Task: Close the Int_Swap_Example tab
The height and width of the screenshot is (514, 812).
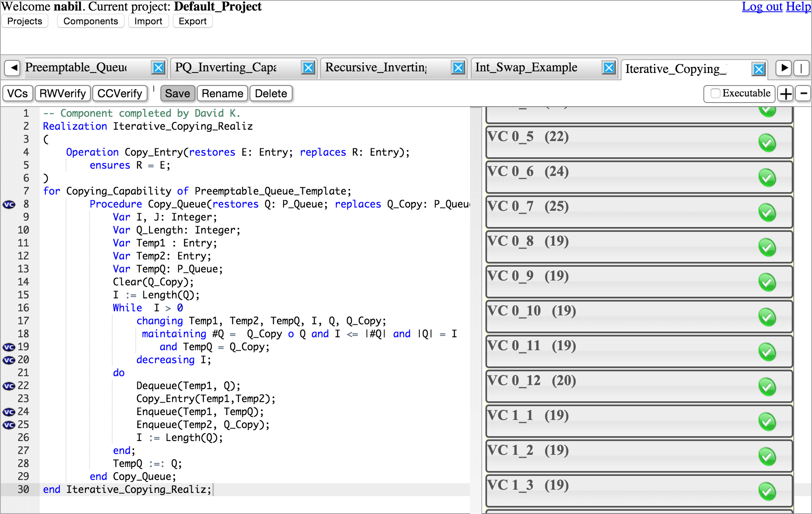Action: pos(609,68)
